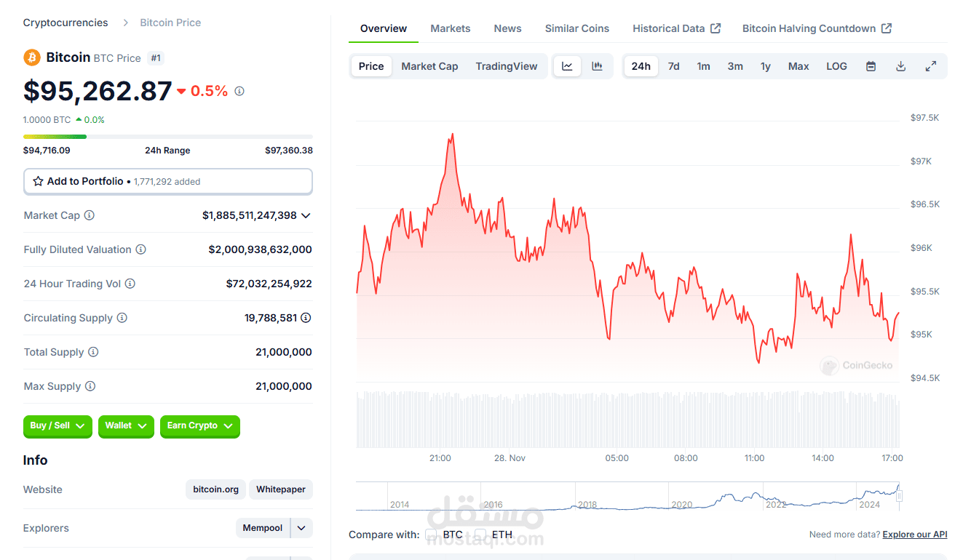This screenshot has height=560, width=971.
Task: Open the price change info icon
Action: [x=239, y=92]
